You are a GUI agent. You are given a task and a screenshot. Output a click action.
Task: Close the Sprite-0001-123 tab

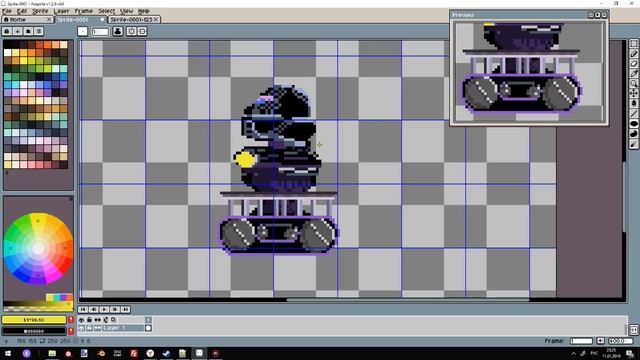156,20
